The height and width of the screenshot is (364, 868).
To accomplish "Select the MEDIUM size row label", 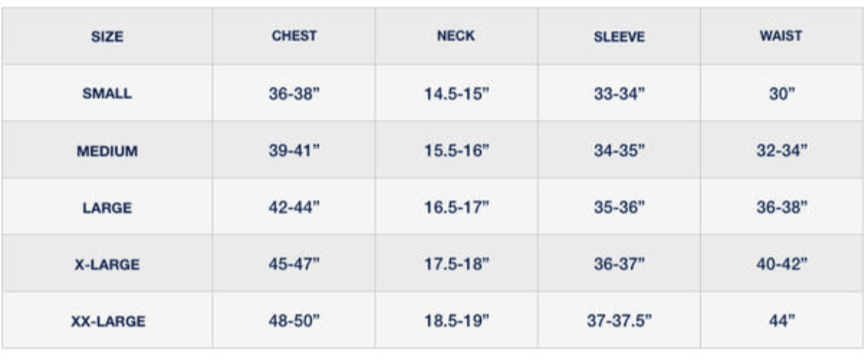I will tap(107, 151).
